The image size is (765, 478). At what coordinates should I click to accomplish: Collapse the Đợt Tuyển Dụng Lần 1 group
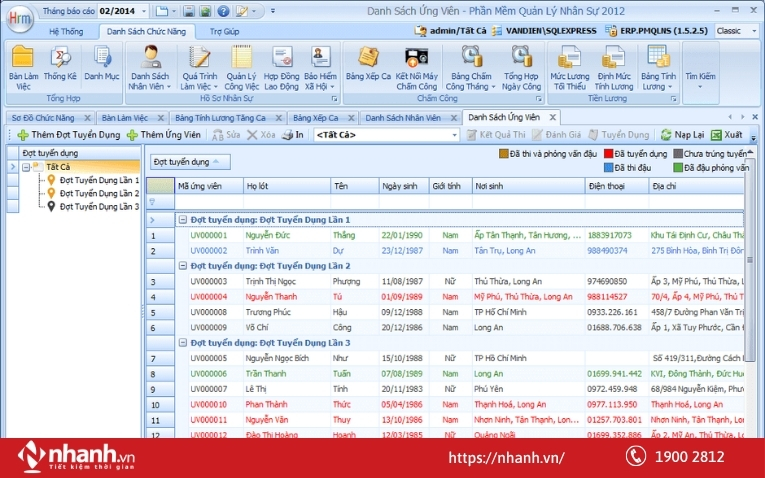click(x=182, y=219)
